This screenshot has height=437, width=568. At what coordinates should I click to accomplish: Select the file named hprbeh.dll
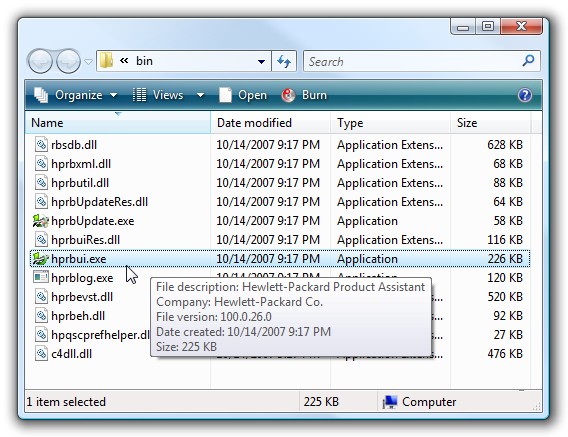[x=78, y=316]
